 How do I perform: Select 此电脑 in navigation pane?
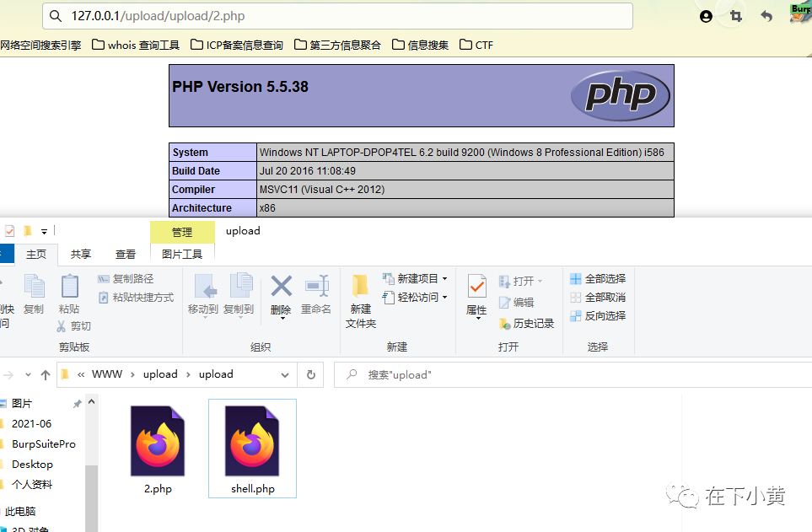pos(20,511)
